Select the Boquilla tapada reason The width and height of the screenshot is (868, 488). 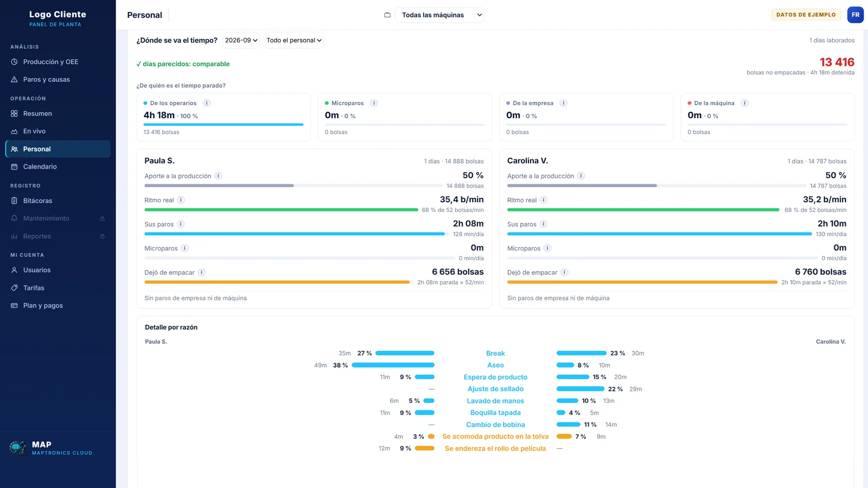495,413
